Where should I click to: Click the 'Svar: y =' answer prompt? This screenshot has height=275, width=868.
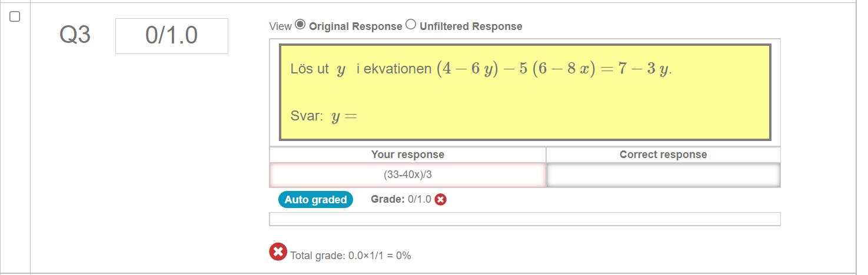click(324, 116)
